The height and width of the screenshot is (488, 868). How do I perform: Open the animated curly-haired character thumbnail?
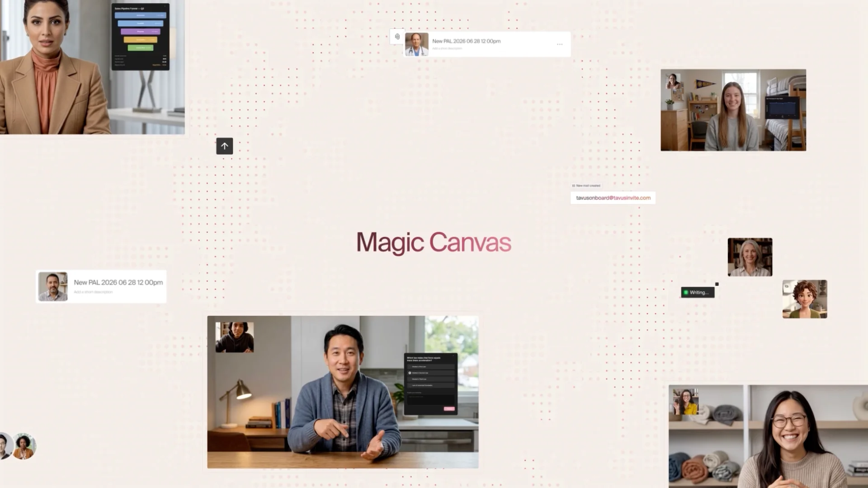click(x=805, y=299)
